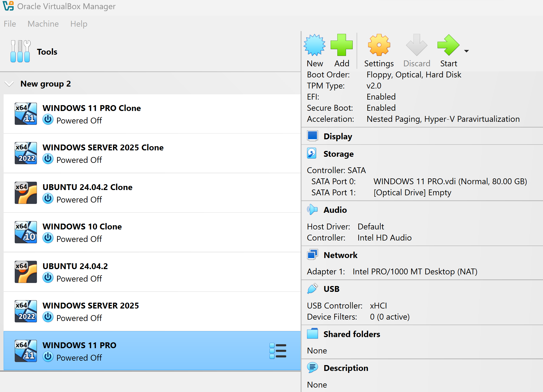Open the Start button dropdown arrow

466,51
